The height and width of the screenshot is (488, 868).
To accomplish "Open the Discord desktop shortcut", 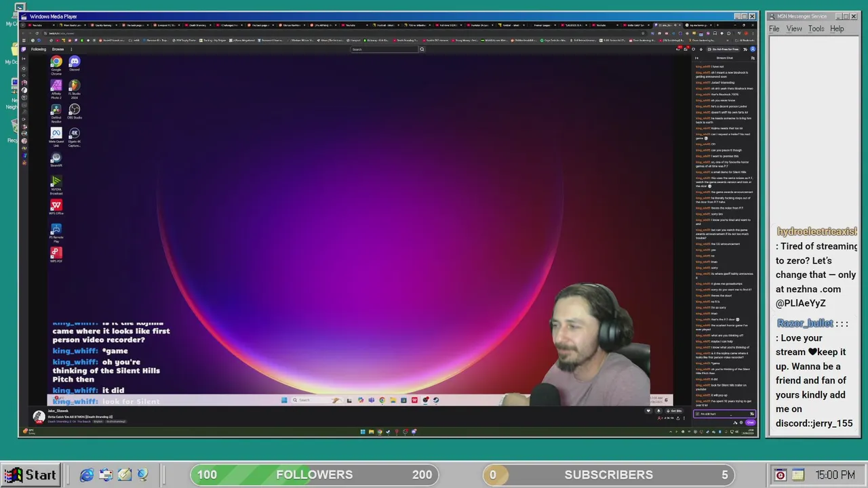I will [75, 64].
